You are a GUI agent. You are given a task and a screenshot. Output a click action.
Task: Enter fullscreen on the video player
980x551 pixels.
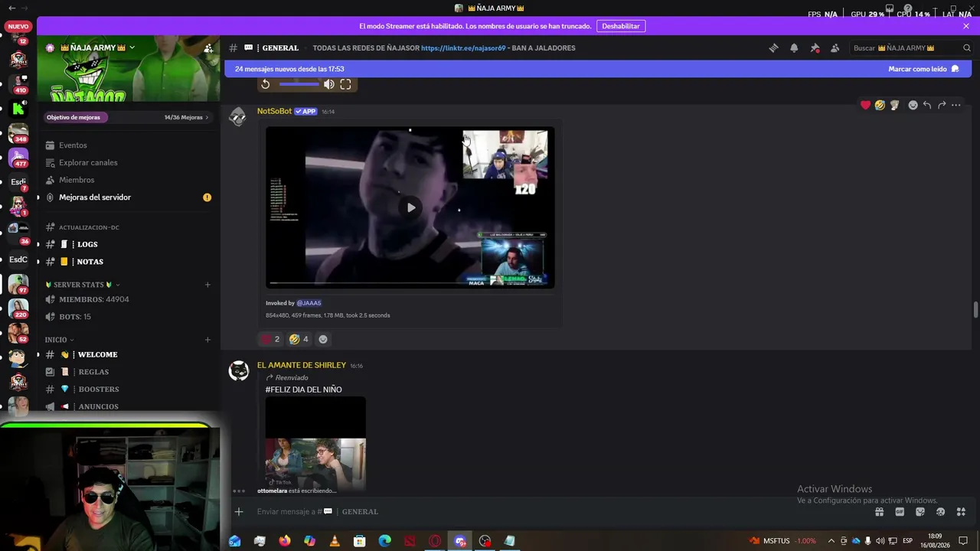click(345, 84)
